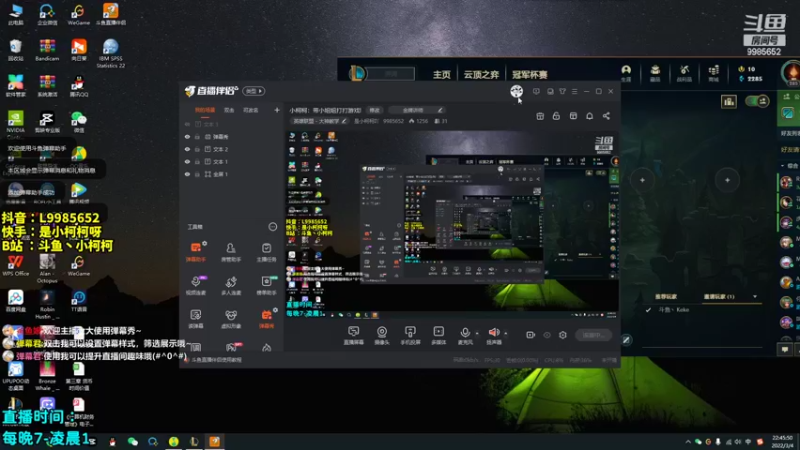Open the 弹幕助手 tool
This screenshot has height=450, width=800.
[195, 252]
